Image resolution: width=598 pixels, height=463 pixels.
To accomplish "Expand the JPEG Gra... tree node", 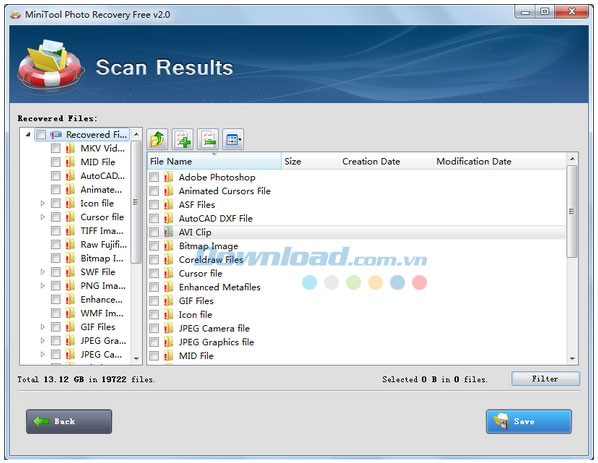I will 43,341.
